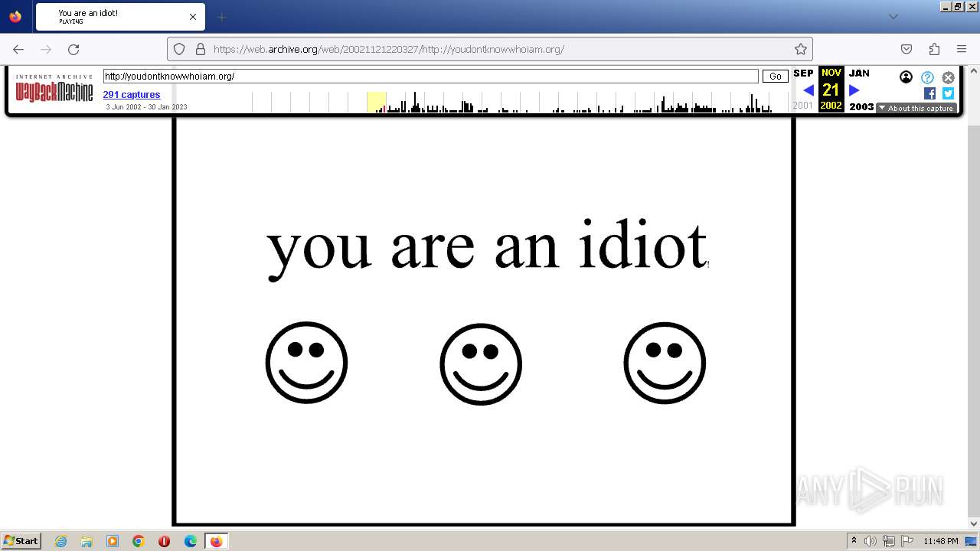Click the middle smiley face

click(481, 364)
